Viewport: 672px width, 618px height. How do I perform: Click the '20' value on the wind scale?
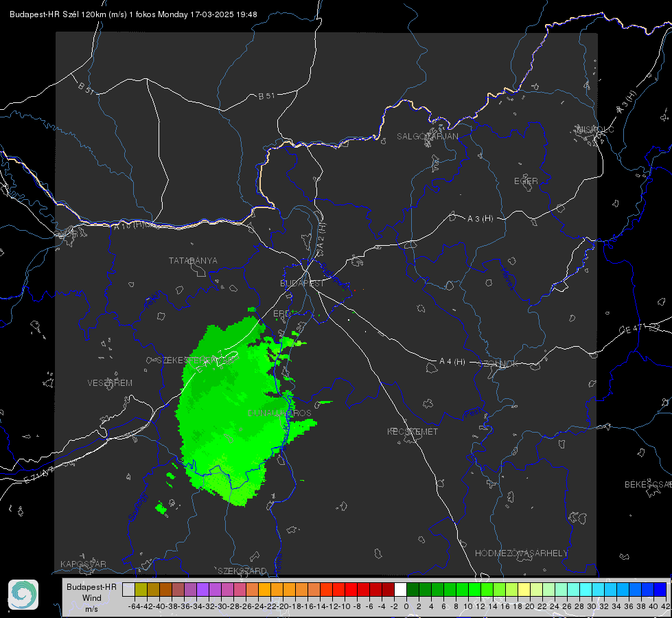tap(530, 606)
